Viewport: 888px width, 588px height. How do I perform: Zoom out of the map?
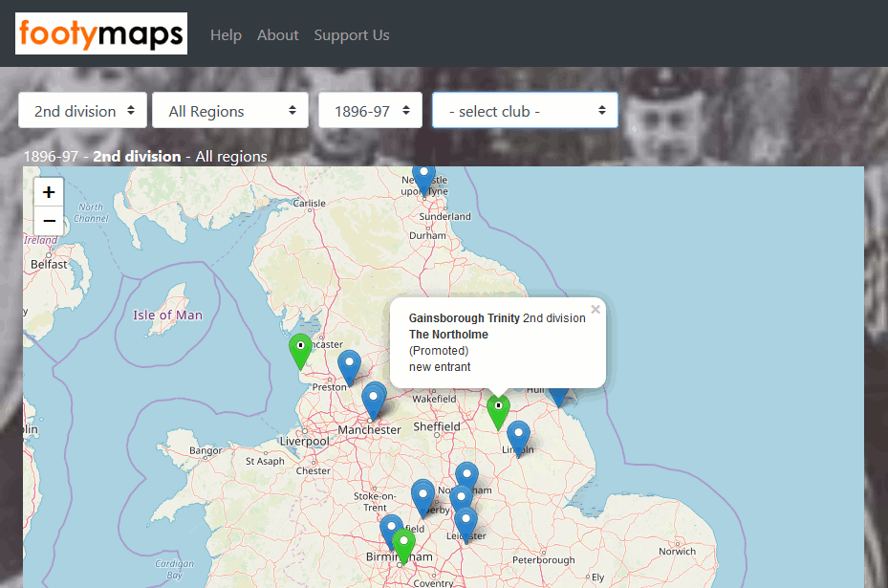tap(49, 221)
